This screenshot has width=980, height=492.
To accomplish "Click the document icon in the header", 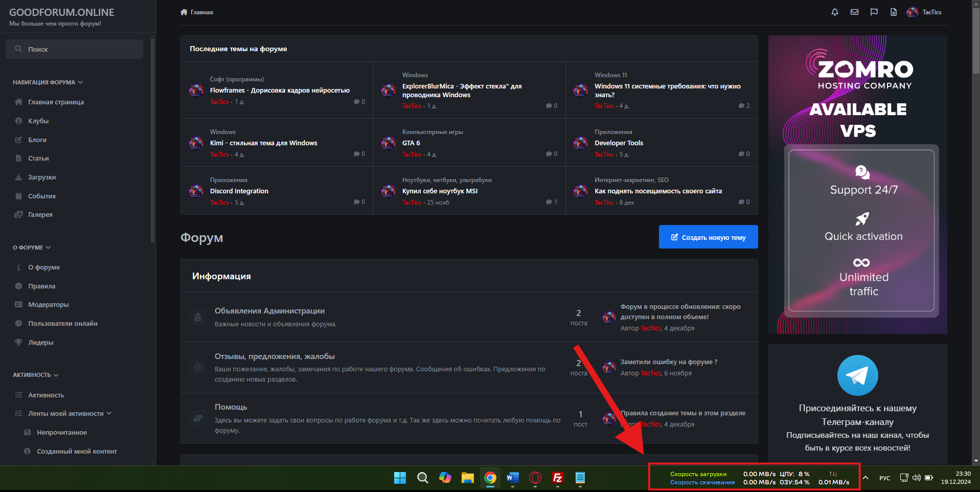I will pyautogui.click(x=893, y=12).
